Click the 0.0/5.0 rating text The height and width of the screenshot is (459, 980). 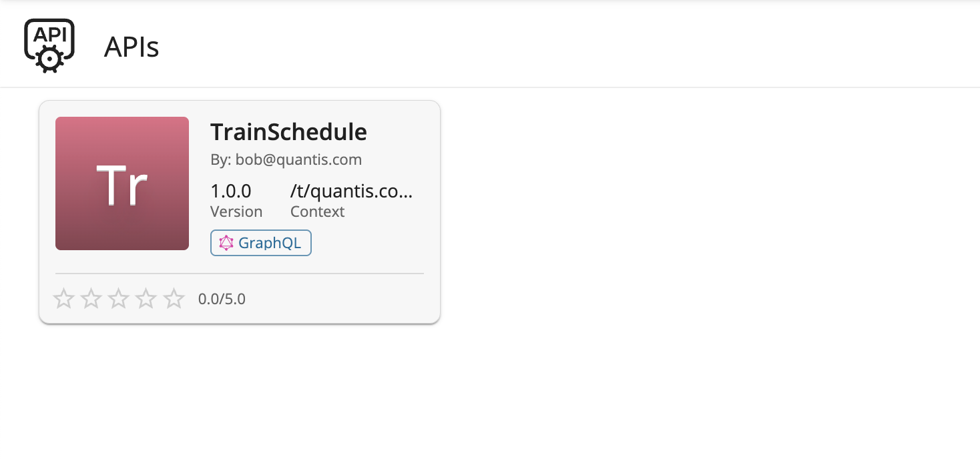(222, 299)
